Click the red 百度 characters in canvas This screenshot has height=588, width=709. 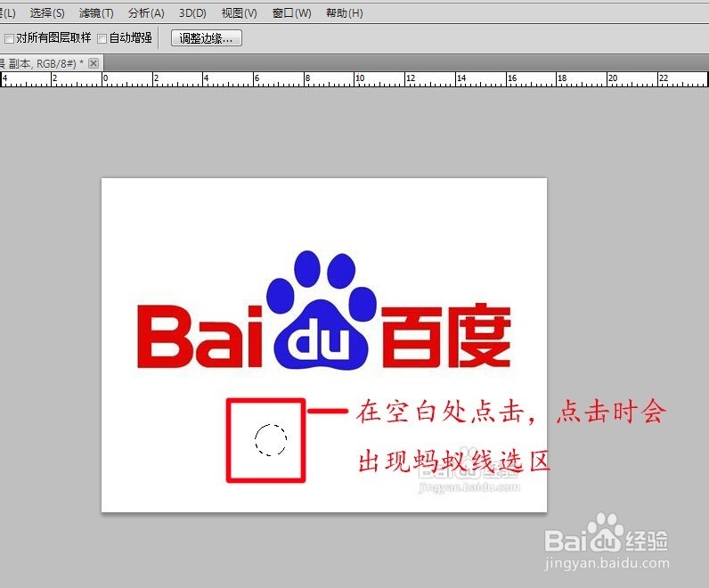446,335
